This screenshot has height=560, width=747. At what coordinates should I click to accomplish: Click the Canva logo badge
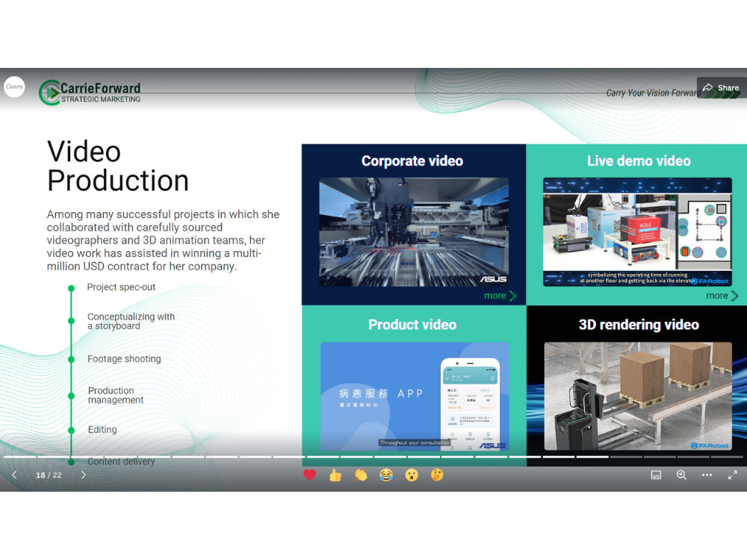click(x=14, y=87)
